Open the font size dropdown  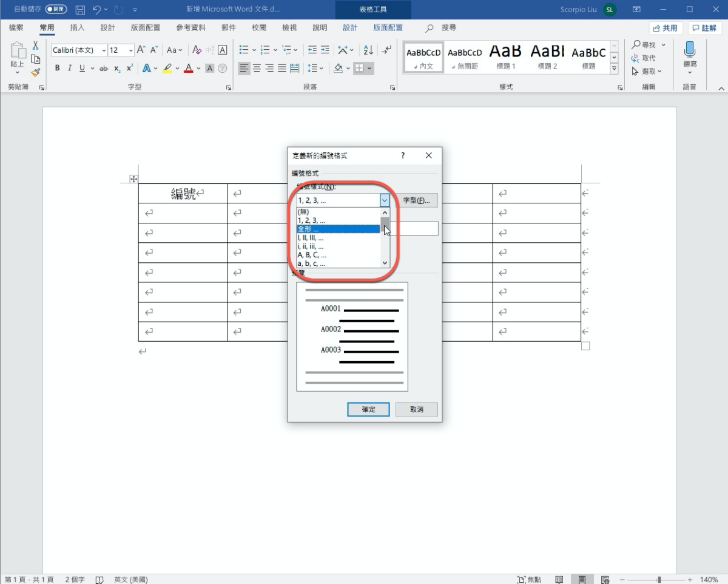pyautogui.click(x=130, y=50)
